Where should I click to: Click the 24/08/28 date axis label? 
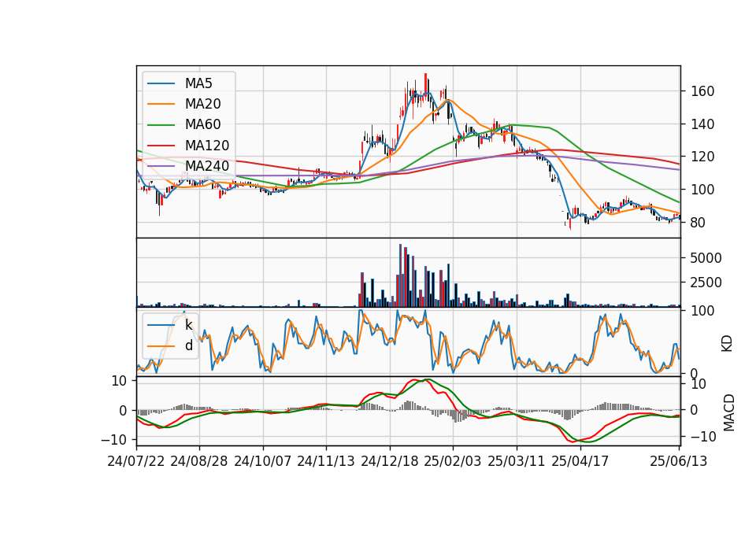point(199,461)
